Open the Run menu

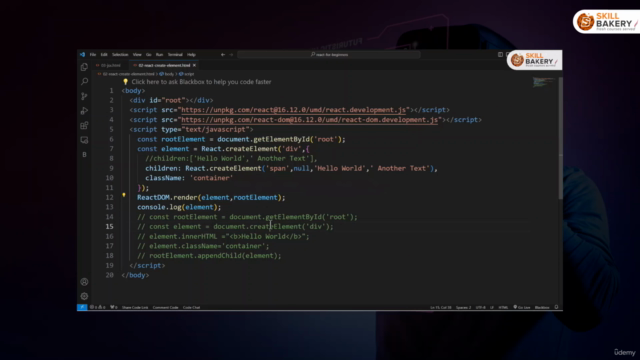[159, 54]
